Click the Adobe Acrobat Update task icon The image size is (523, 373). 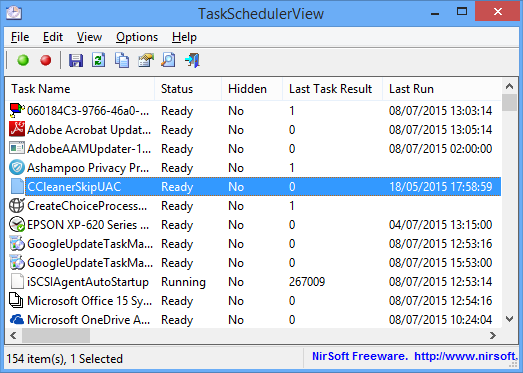click(17, 129)
